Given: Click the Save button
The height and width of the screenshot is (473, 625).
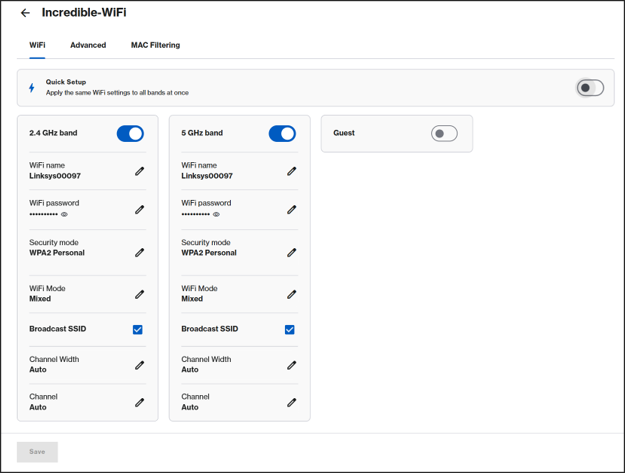Looking at the screenshot, I should (37, 452).
